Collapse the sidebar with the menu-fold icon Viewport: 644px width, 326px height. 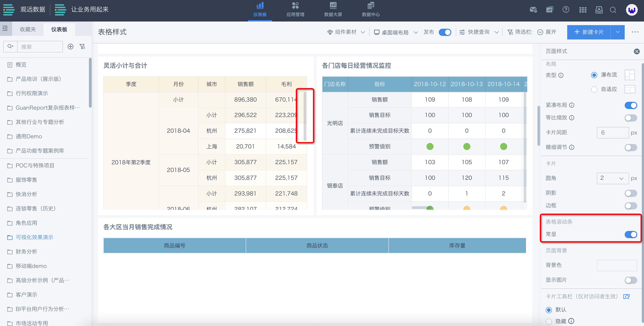click(x=5, y=28)
